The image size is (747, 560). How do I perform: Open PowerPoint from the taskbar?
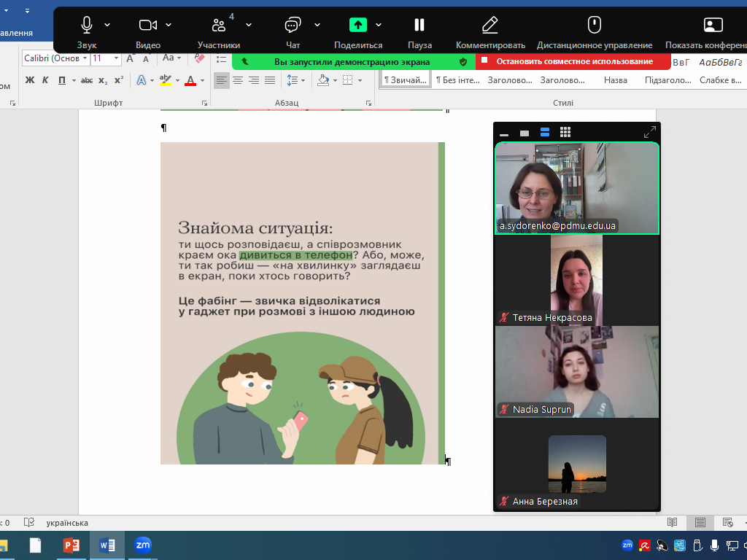[71, 545]
